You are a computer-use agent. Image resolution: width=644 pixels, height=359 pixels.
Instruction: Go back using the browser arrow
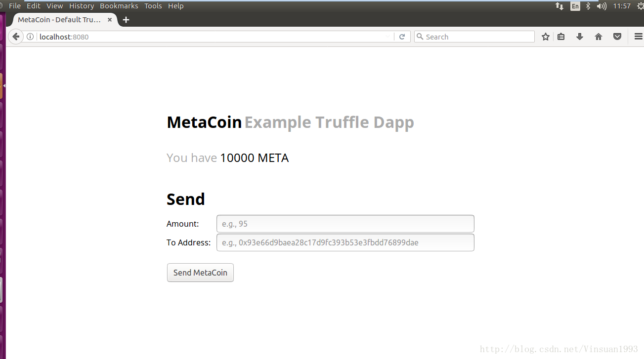pyautogui.click(x=16, y=37)
